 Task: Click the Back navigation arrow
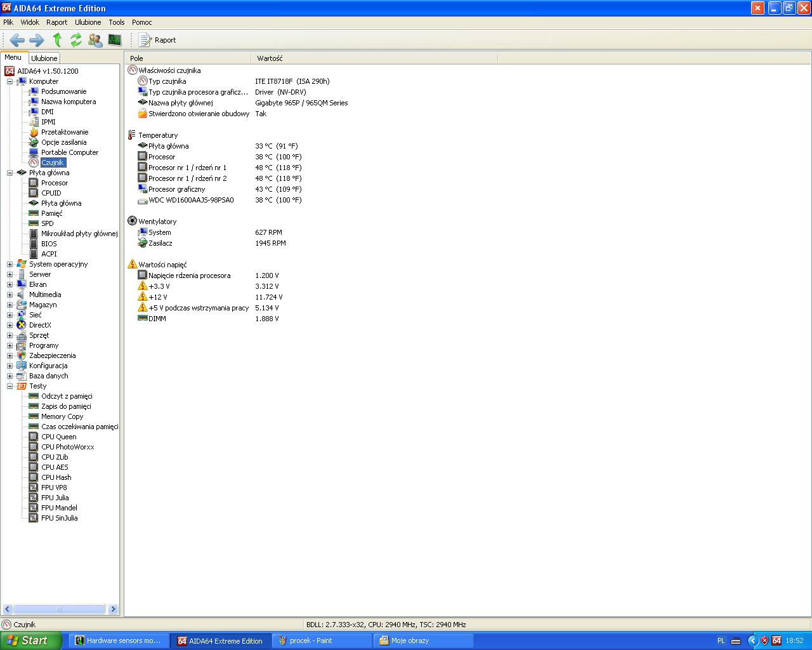17,40
